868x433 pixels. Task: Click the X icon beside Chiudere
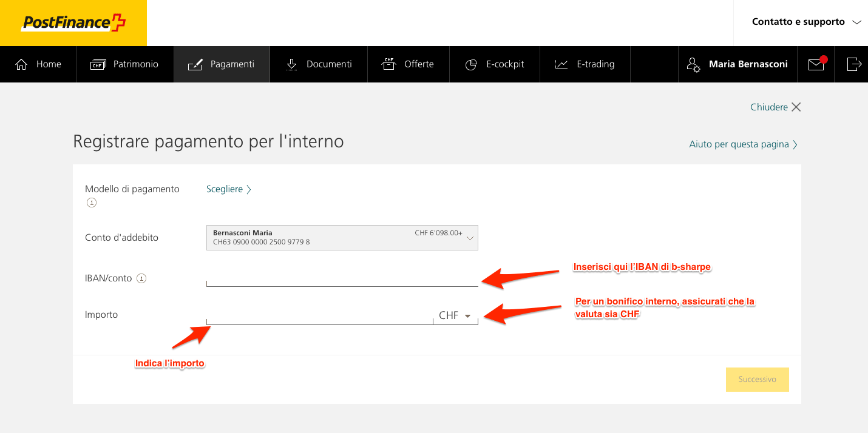(x=796, y=107)
